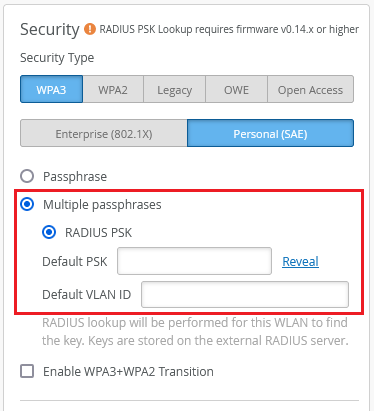Select the Multiple passphrases radio button
This screenshot has width=374, height=411.
click(x=27, y=204)
